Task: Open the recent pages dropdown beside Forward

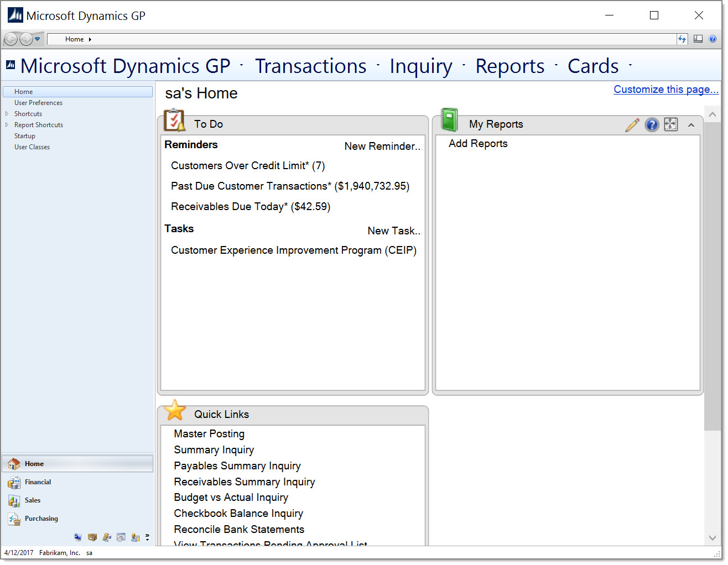Action: 38,39
